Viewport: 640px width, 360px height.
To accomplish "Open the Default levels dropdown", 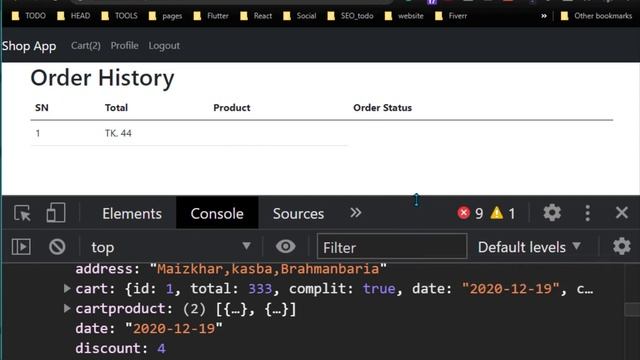I will click(529, 247).
